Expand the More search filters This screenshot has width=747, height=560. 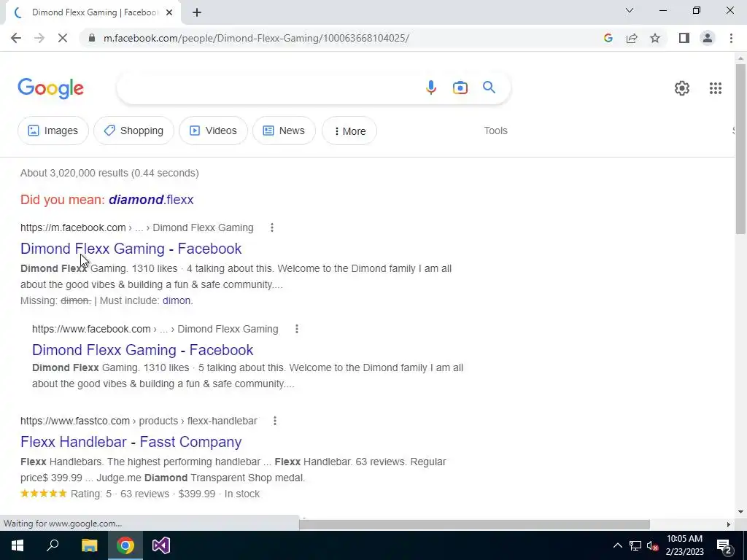pos(349,131)
